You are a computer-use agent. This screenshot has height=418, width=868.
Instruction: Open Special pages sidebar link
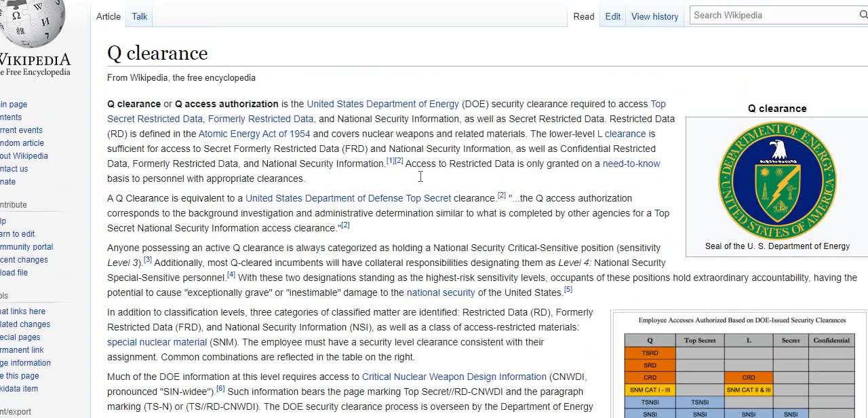pyautogui.click(x=20, y=337)
